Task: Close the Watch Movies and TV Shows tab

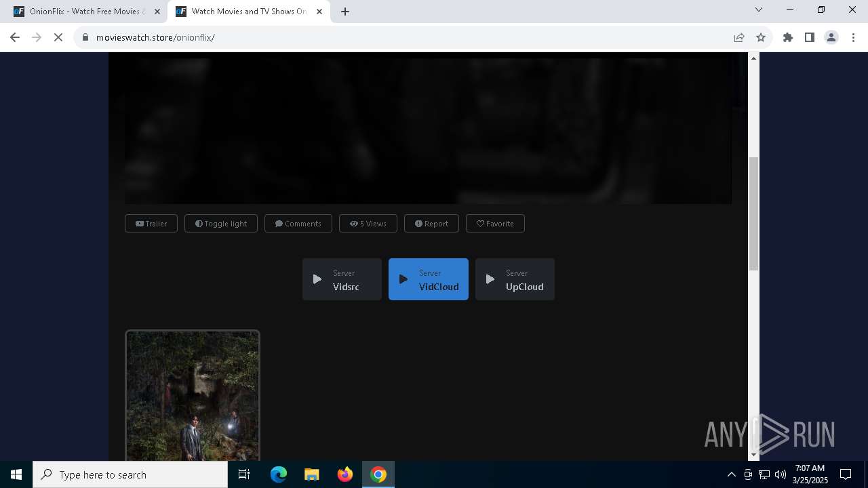Action: 319,12
